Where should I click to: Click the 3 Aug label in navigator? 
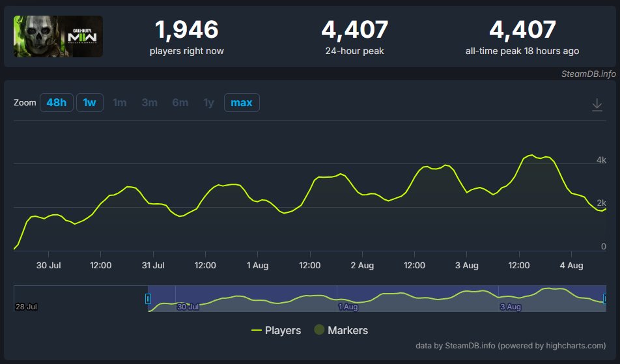tap(511, 307)
